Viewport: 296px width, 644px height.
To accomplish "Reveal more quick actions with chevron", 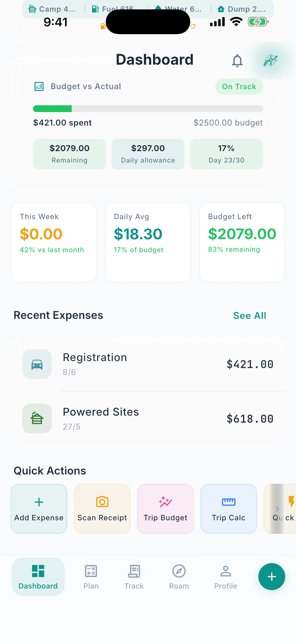I will tap(277, 509).
